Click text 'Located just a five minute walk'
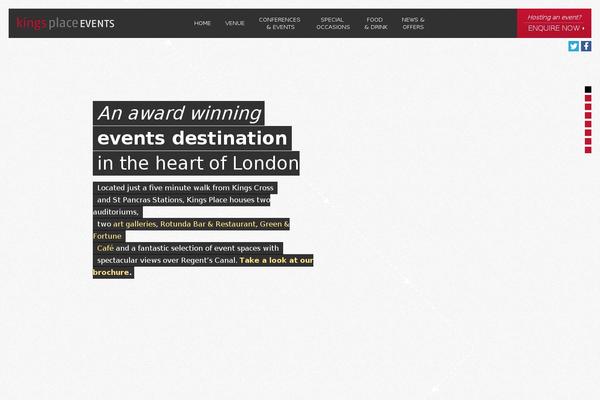Viewport: 600px width, 400px height. tap(154, 188)
